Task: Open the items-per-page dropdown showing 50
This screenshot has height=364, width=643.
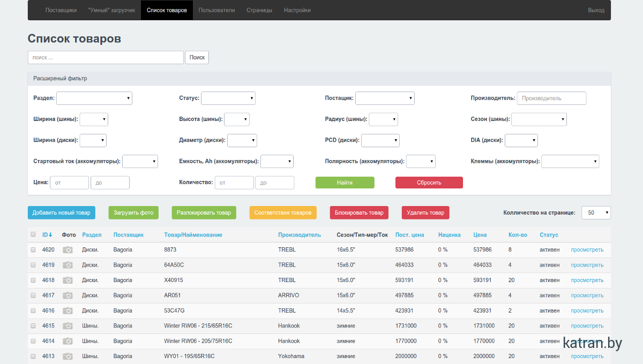Action: (x=596, y=213)
